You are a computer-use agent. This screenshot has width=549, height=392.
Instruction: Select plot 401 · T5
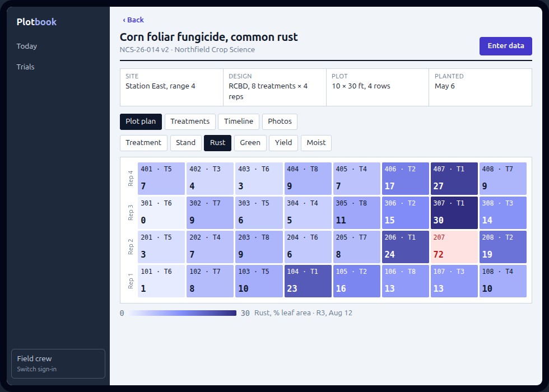click(161, 179)
